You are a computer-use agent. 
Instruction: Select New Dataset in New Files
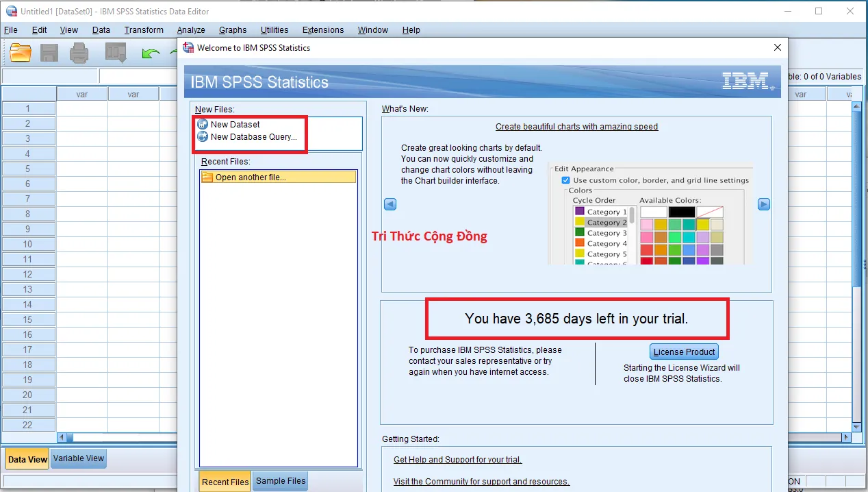tap(235, 125)
